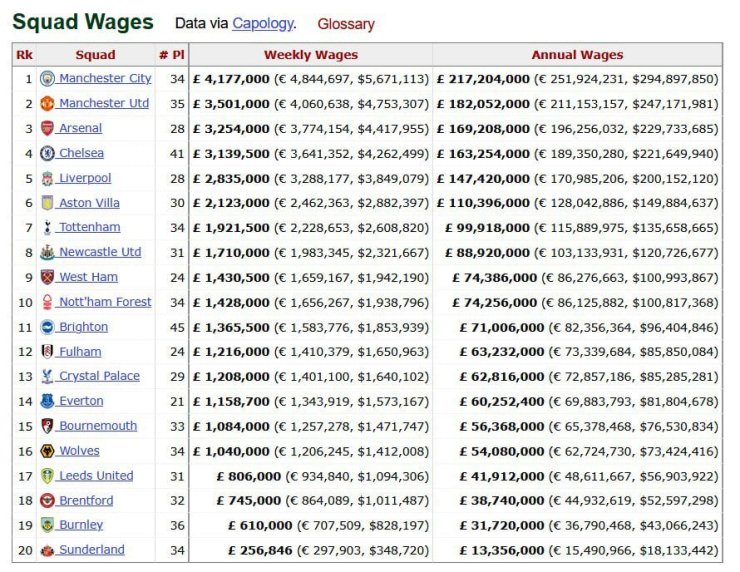Screen dimensions: 740x572
Task: Open the Sunderland squad link
Action: 91,550
